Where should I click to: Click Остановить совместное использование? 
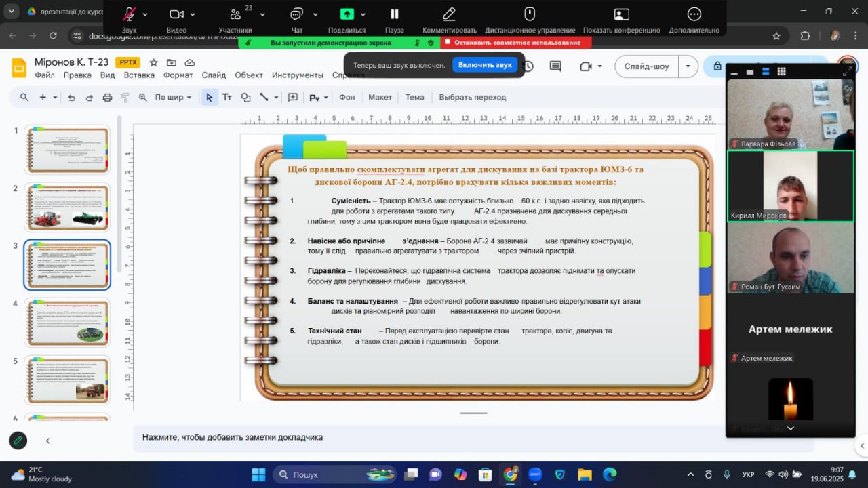[517, 43]
